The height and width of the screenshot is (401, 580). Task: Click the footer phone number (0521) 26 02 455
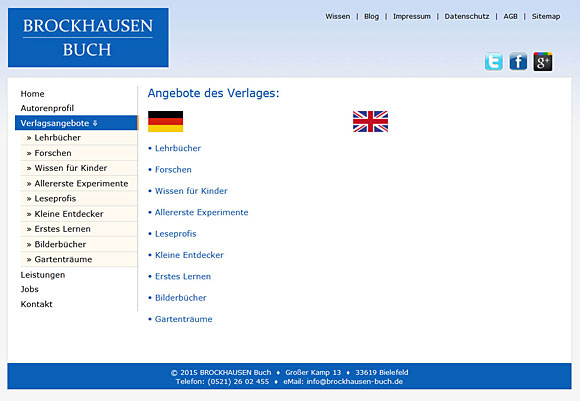[238, 381]
